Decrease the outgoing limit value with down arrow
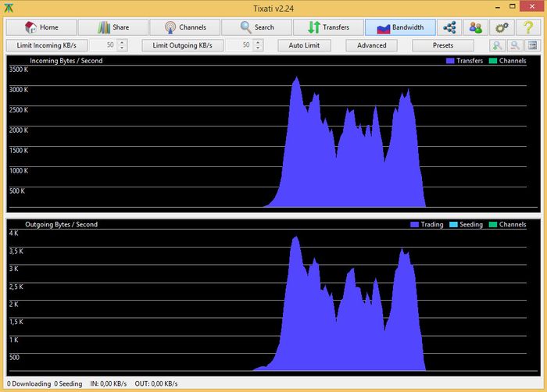547x392 pixels. tap(259, 48)
